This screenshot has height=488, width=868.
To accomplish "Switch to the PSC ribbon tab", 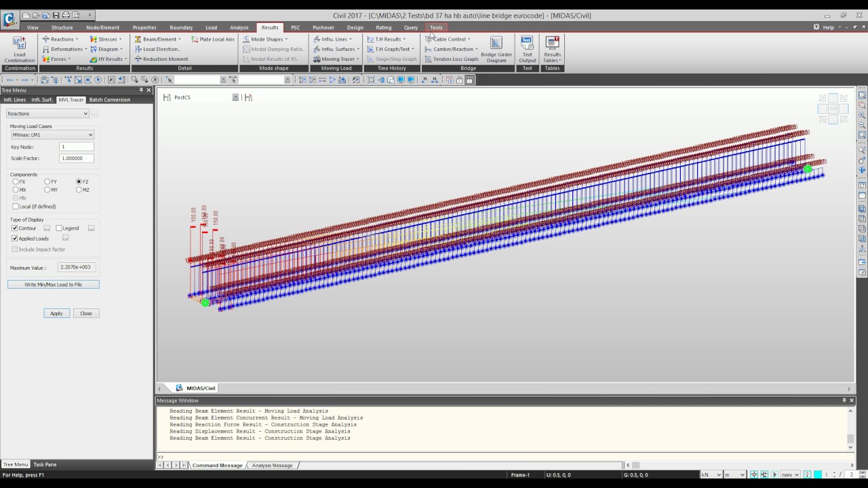I will 295,28.
